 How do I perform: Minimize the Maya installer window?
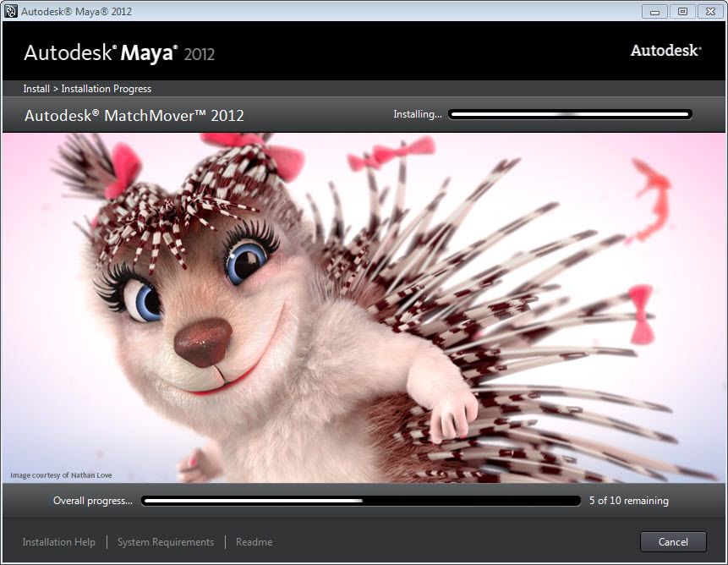(x=654, y=11)
